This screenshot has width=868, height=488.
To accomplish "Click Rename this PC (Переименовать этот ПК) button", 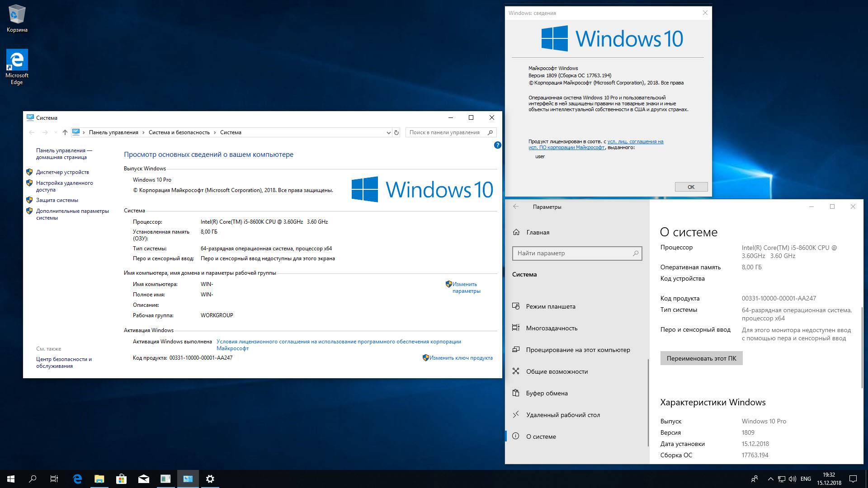I will 701,358.
